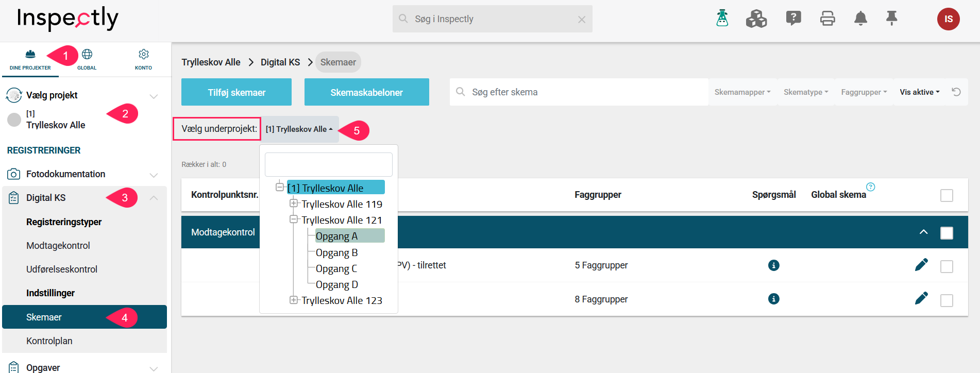Click the Global skema help question icon
This screenshot has width=980, height=373.
click(x=871, y=186)
